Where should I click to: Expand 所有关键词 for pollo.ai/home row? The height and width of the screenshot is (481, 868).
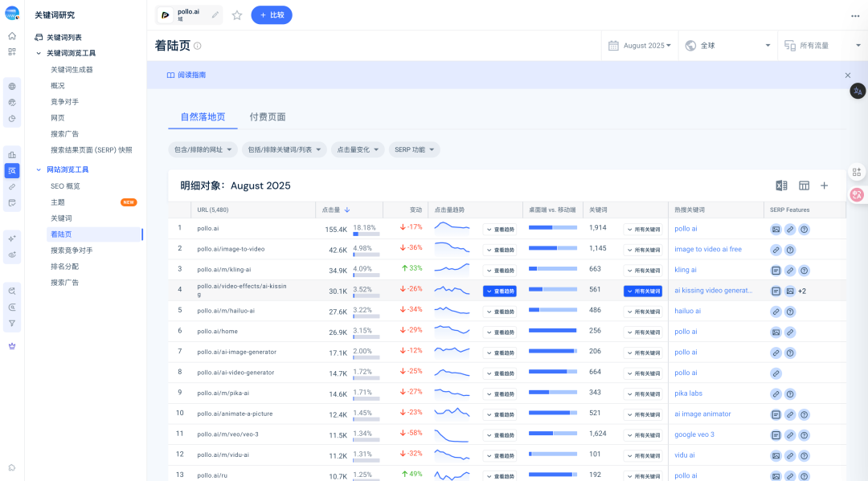click(643, 332)
